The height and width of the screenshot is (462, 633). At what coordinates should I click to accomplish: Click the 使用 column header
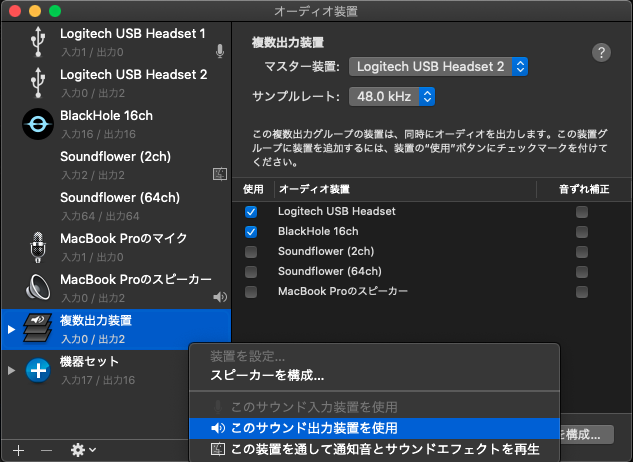254,189
